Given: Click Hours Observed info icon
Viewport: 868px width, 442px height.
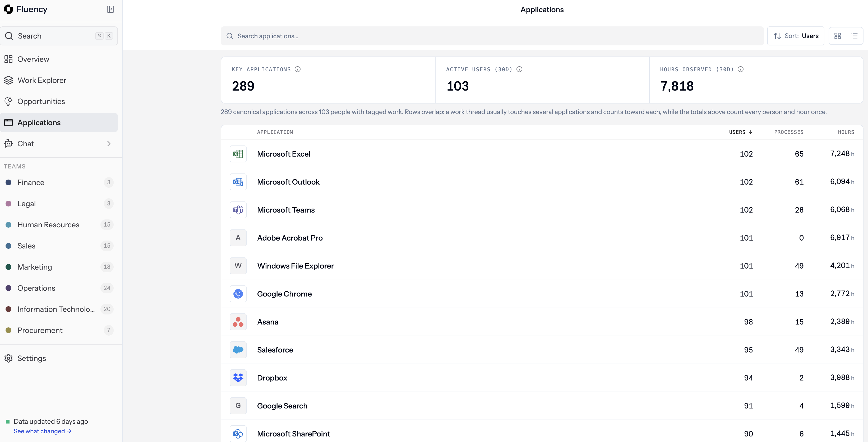Looking at the screenshot, I should coord(740,69).
